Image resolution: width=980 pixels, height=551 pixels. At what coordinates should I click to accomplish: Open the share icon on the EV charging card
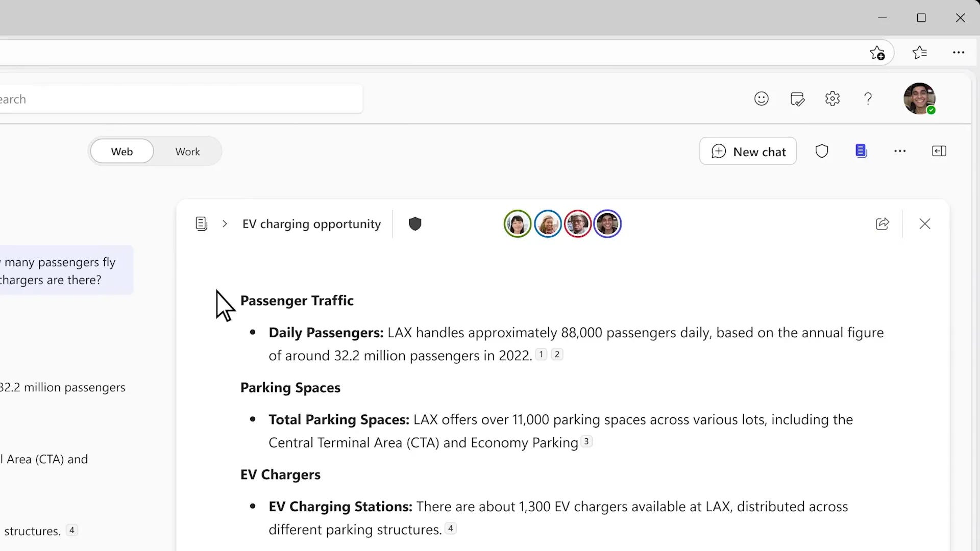pos(883,223)
